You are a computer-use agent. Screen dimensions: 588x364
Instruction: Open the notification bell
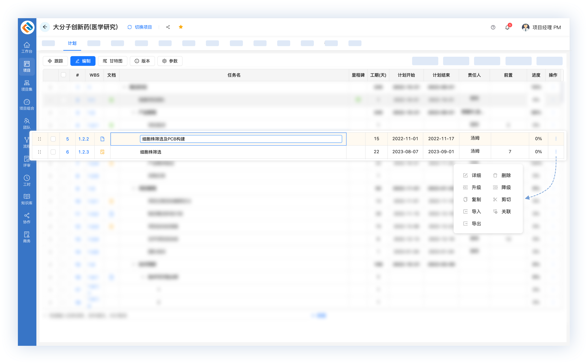[x=507, y=27]
